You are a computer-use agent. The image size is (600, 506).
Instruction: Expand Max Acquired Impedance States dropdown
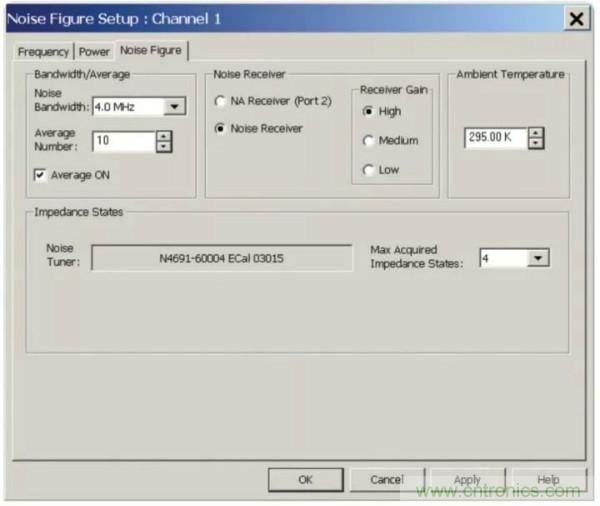pyautogui.click(x=539, y=258)
